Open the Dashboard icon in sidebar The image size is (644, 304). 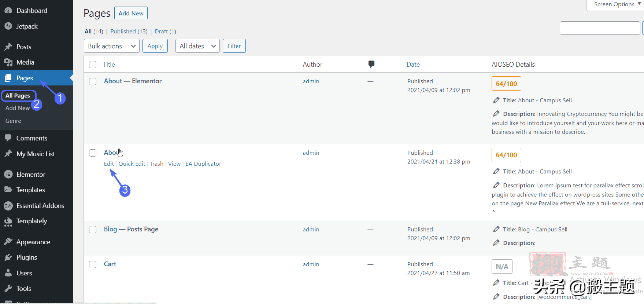pos(8,11)
